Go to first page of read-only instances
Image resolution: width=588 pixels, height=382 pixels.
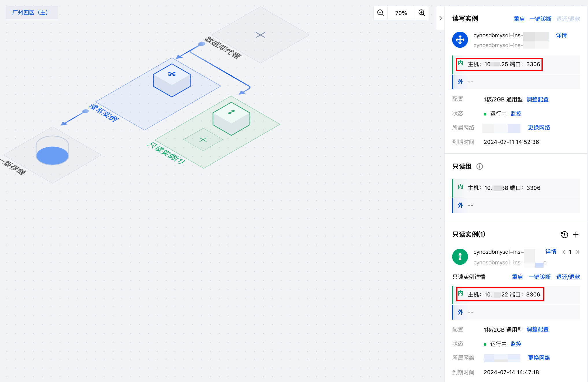(563, 252)
